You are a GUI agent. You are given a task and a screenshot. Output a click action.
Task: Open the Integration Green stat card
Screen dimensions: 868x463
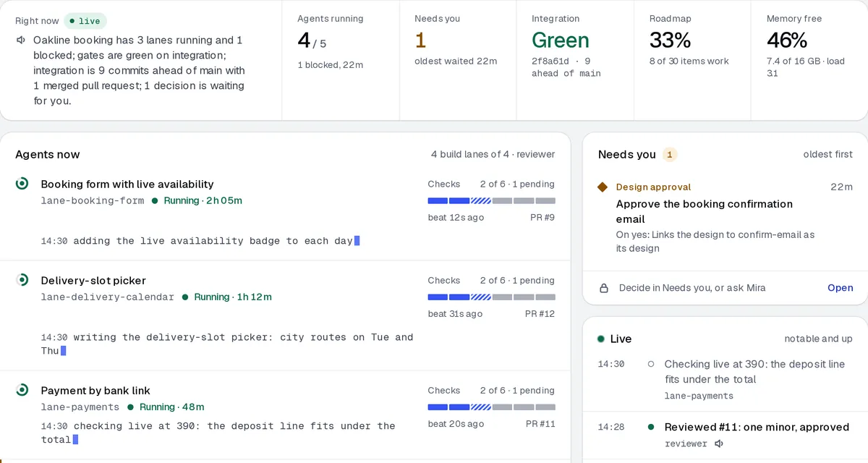point(575,60)
